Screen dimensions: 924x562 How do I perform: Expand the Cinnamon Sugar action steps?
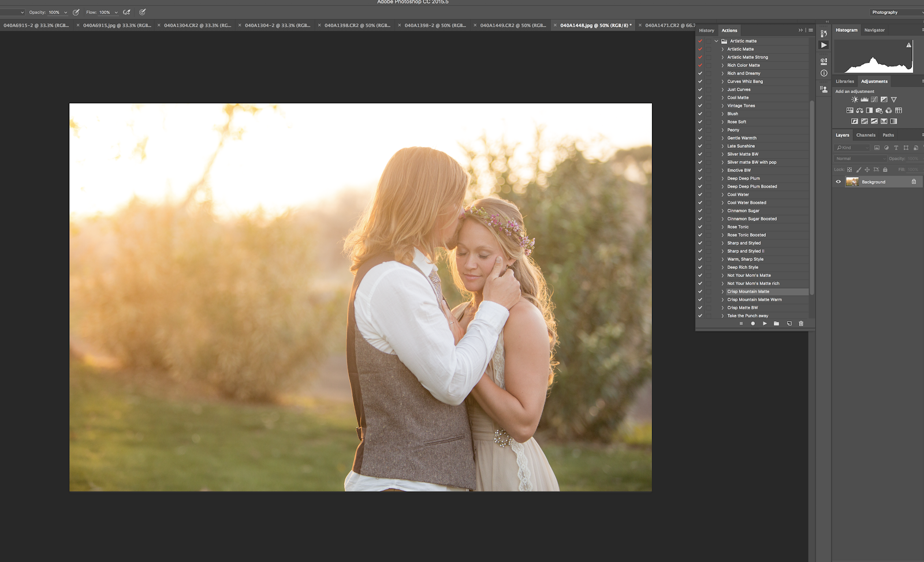click(x=722, y=211)
